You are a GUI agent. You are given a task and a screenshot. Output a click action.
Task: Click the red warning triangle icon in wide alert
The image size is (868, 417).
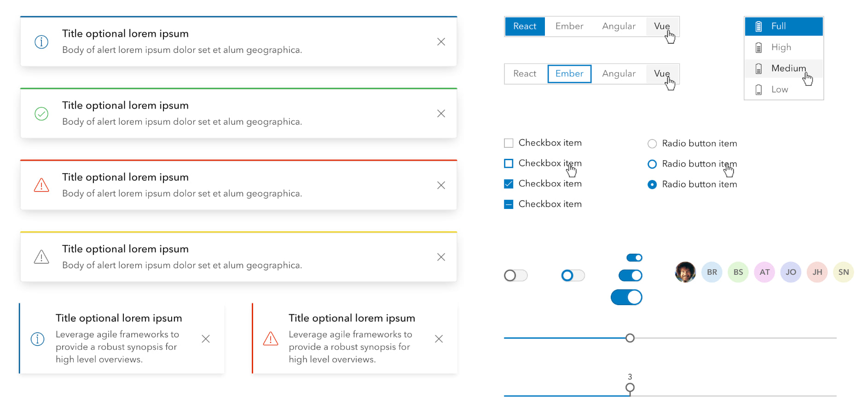pyautogui.click(x=41, y=185)
